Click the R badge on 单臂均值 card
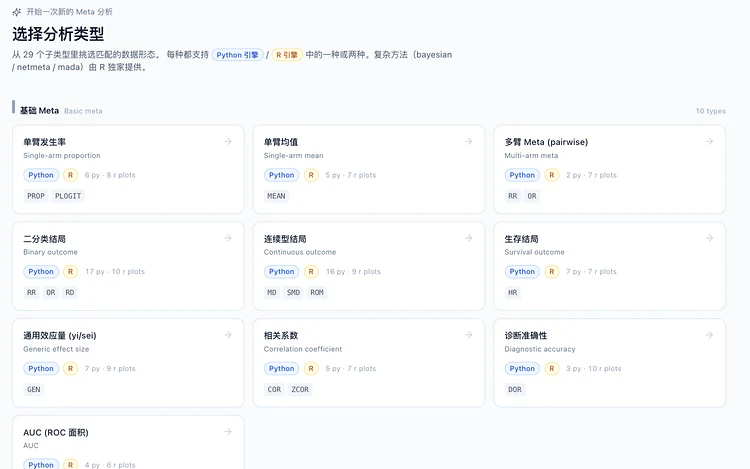Screen dimensions: 750x469 [x=311, y=175]
